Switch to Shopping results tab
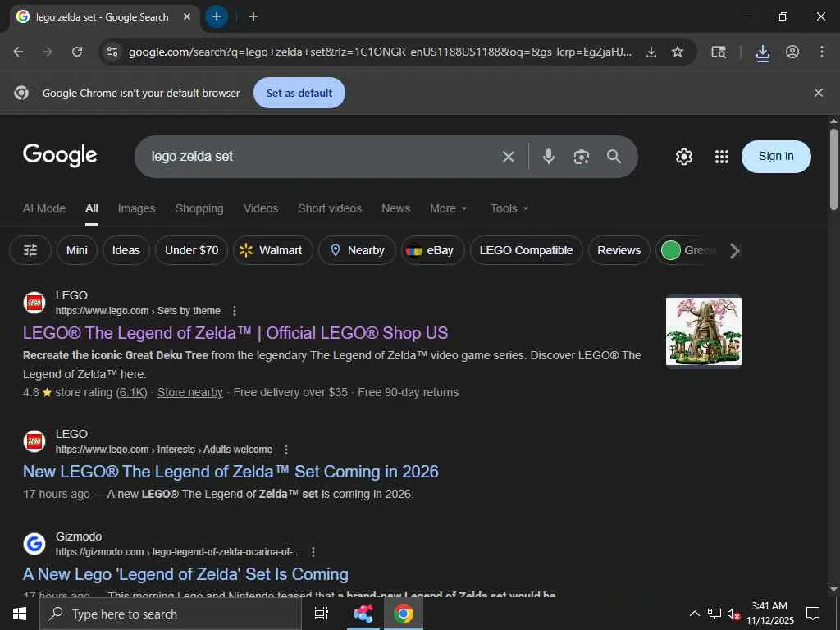840x630 pixels. pyautogui.click(x=199, y=208)
